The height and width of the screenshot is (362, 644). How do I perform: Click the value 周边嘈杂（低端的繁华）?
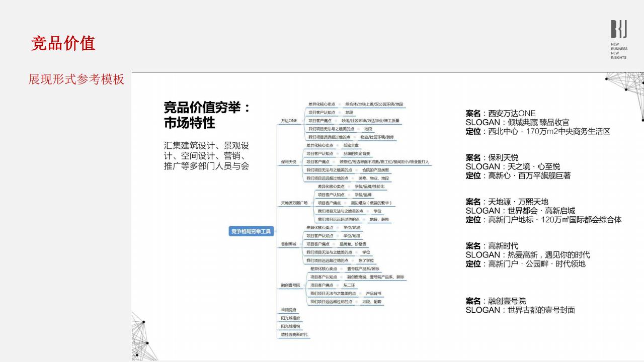[371, 203]
